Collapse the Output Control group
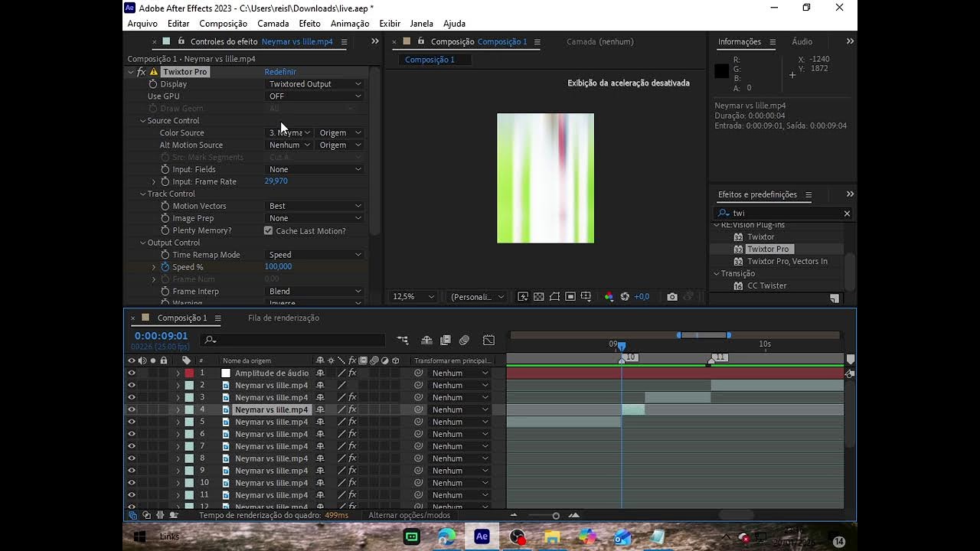 (x=142, y=243)
